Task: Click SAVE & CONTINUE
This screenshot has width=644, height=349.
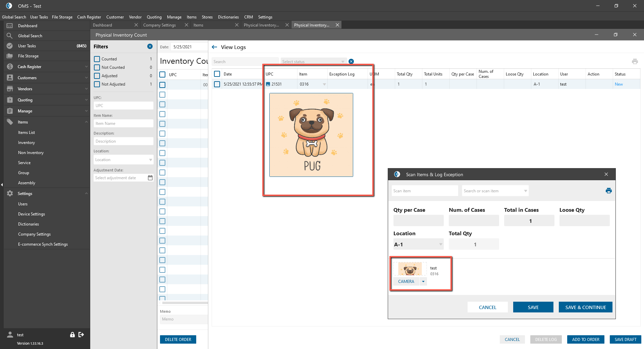Action: (585, 307)
